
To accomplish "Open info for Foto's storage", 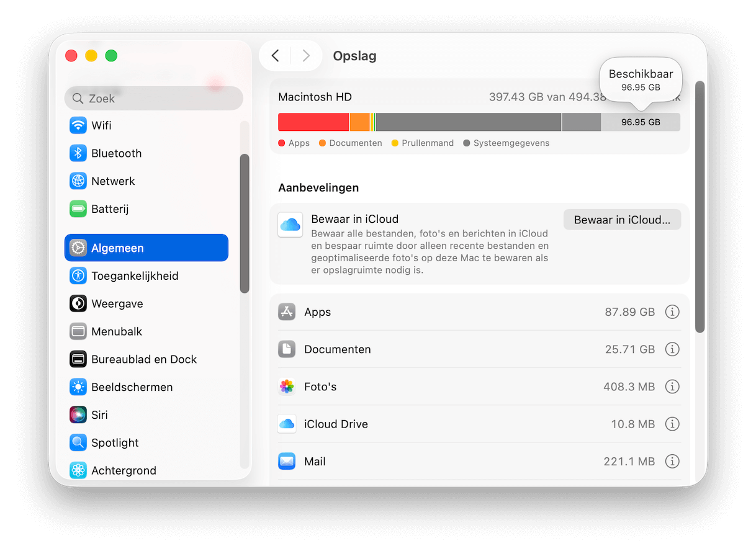I will (x=672, y=387).
